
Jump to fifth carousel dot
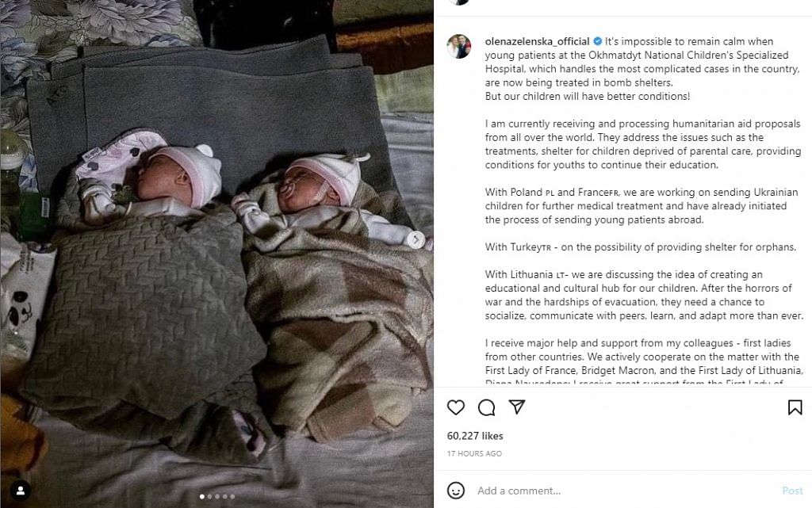coord(232,497)
